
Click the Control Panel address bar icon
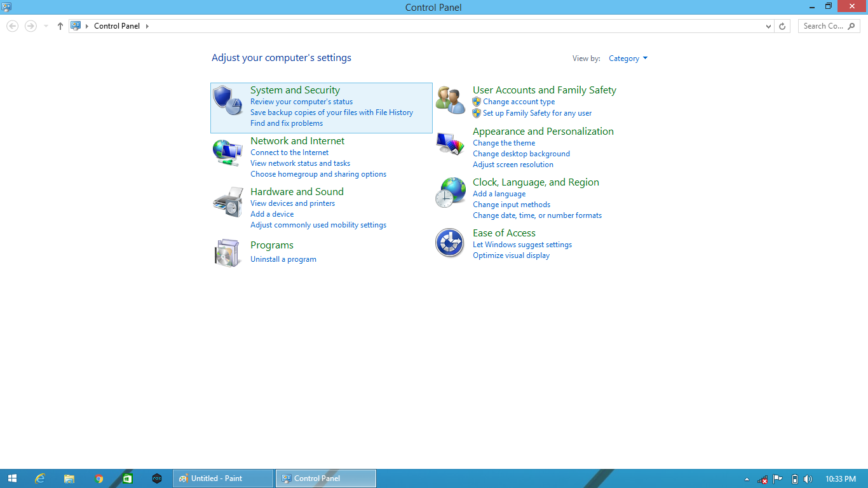pyautogui.click(x=76, y=26)
